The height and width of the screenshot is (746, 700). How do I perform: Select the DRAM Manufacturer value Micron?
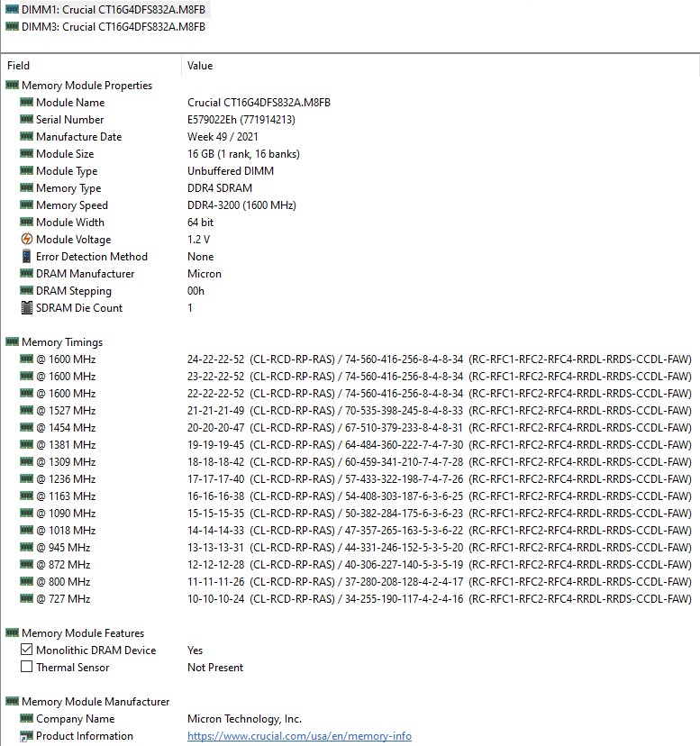click(205, 274)
